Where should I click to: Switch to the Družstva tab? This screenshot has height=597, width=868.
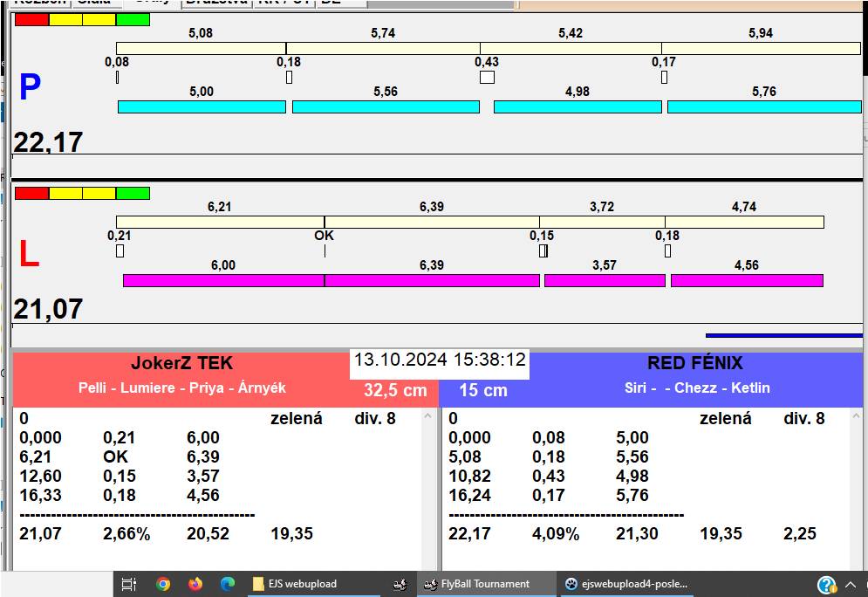click(216, 3)
